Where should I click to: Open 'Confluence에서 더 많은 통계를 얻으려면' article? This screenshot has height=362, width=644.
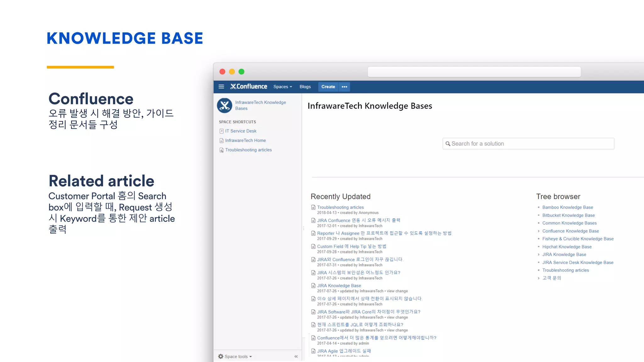coord(377,338)
